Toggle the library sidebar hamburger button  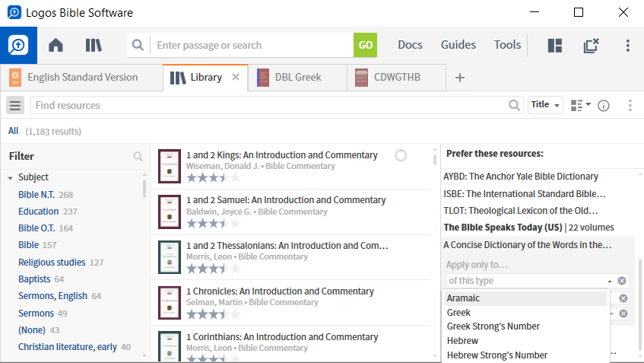[x=15, y=105]
